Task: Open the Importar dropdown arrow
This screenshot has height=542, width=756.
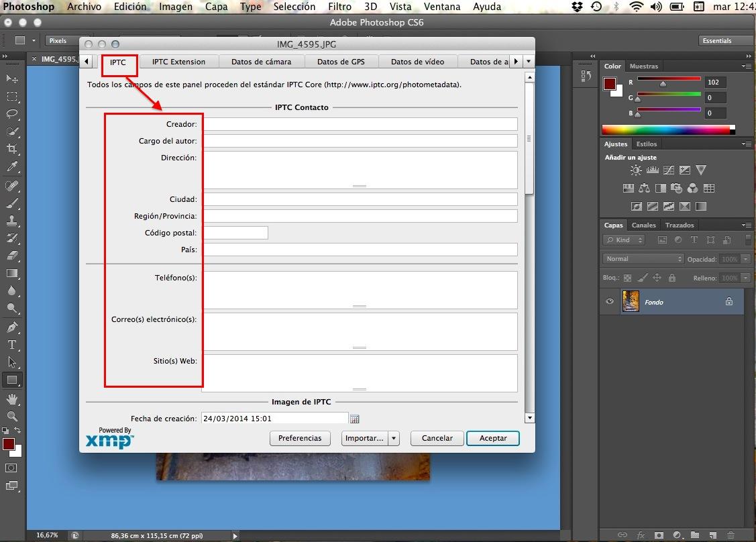Action: point(394,438)
